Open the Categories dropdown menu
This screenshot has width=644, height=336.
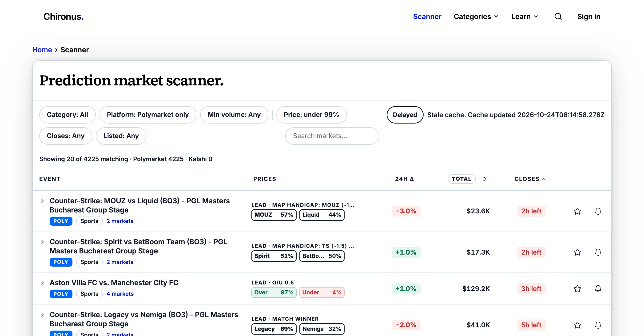click(x=476, y=16)
